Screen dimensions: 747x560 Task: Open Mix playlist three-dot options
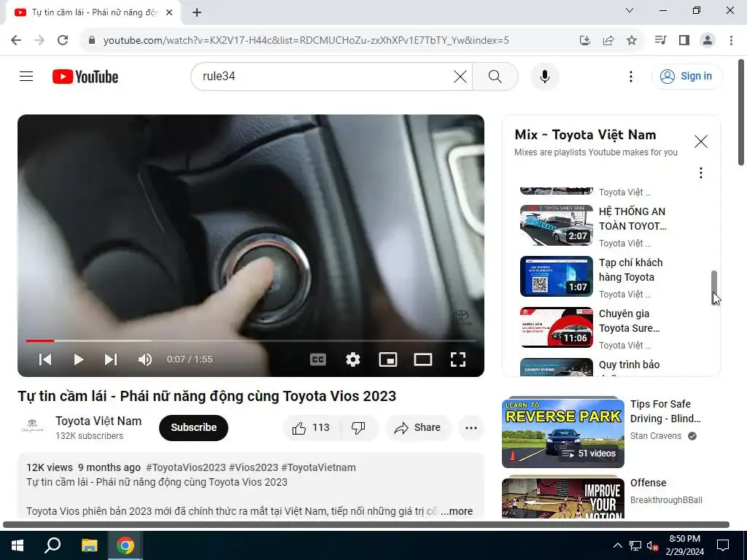(701, 172)
